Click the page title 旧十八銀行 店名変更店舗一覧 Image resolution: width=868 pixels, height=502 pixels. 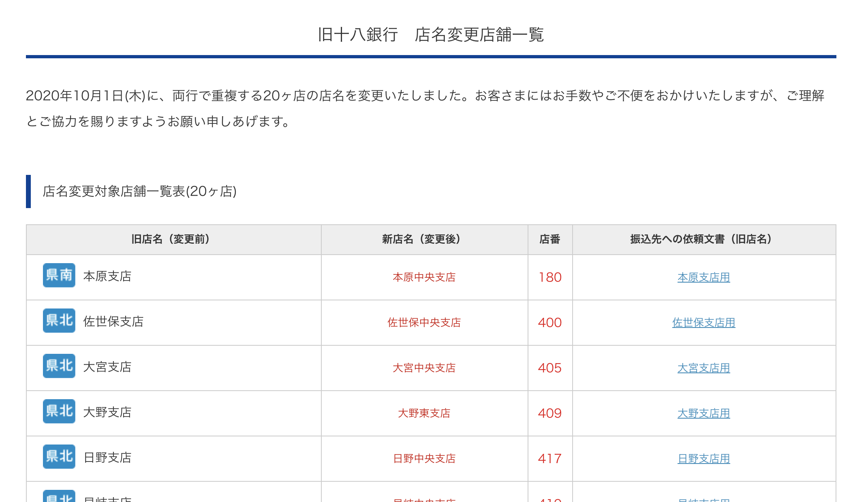tap(430, 35)
